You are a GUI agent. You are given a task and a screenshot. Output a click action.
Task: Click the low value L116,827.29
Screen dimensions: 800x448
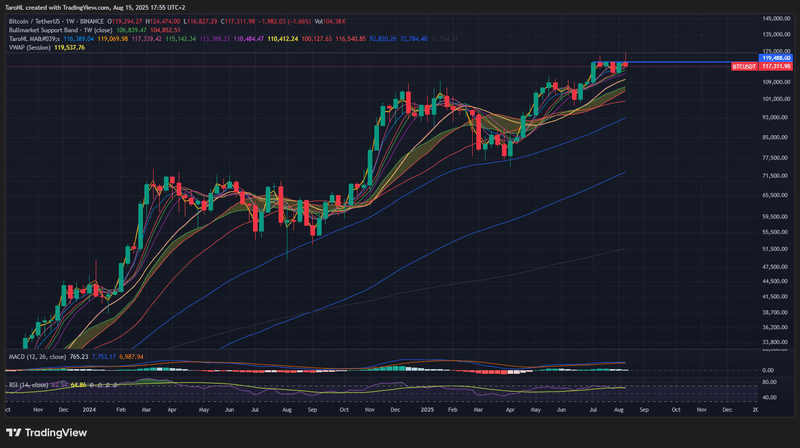click(x=201, y=21)
